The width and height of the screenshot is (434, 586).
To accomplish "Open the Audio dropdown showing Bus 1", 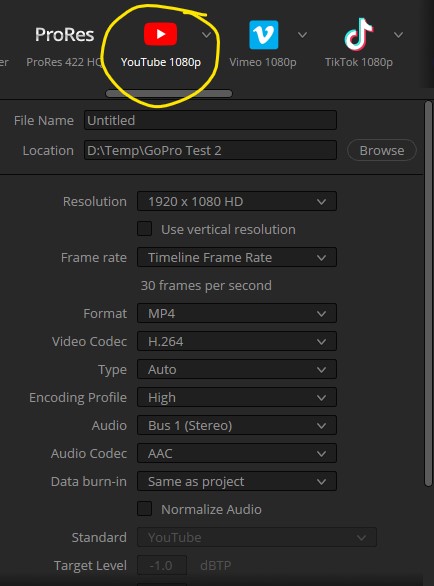I will coord(237,425).
